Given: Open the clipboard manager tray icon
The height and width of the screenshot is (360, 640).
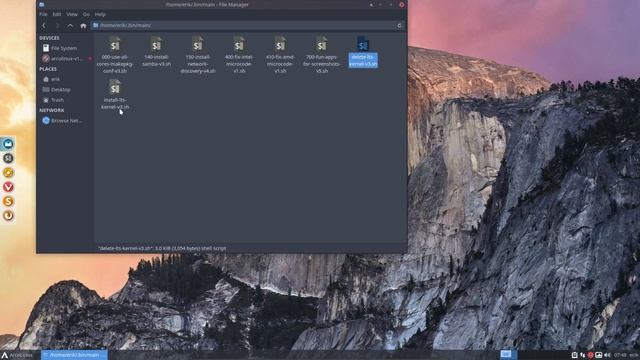Looking at the screenshot, I should click(574, 355).
